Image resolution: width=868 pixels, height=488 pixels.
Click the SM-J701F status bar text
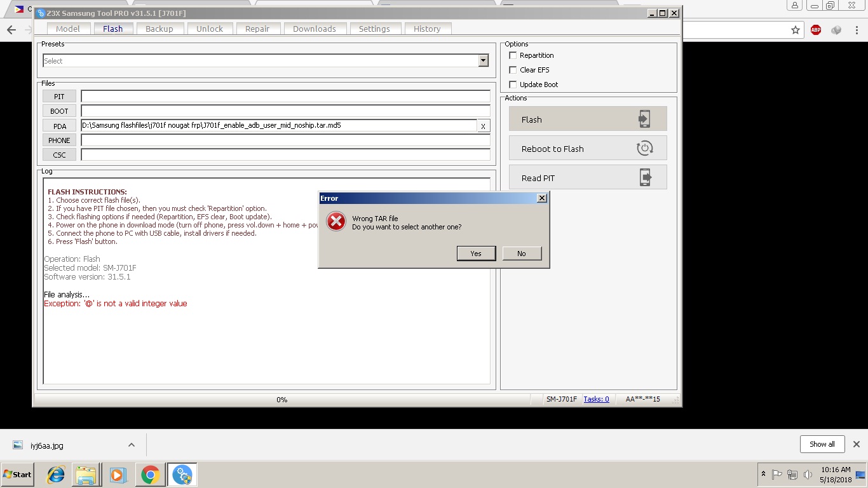click(x=562, y=399)
